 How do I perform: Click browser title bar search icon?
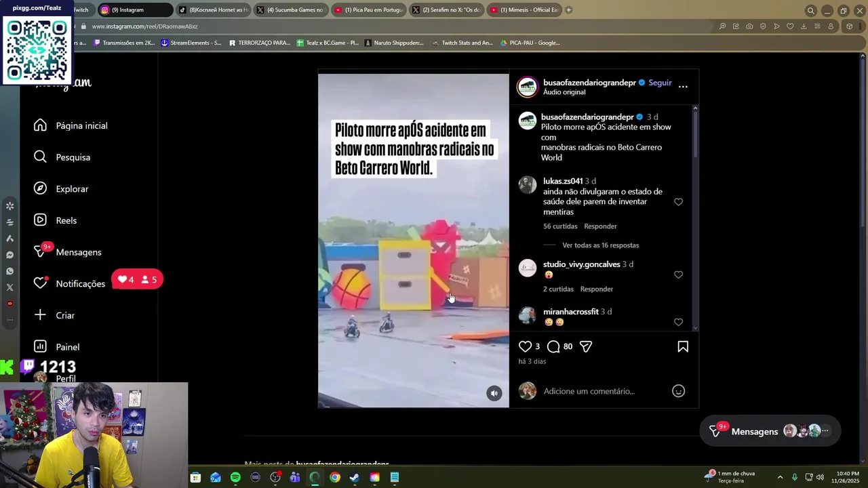tap(810, 10)
